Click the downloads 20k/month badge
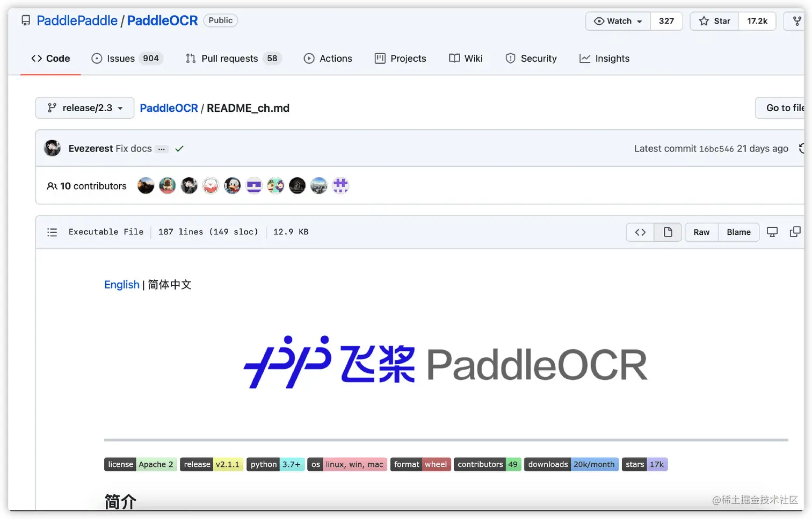Image resolution: width=812 pixels, height=519 pixels. click(571, 464)
